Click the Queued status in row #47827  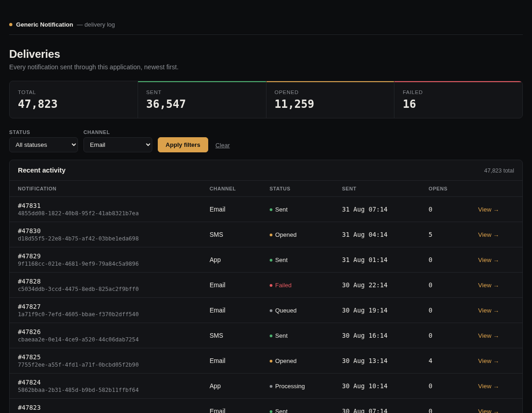coord(283,311)
